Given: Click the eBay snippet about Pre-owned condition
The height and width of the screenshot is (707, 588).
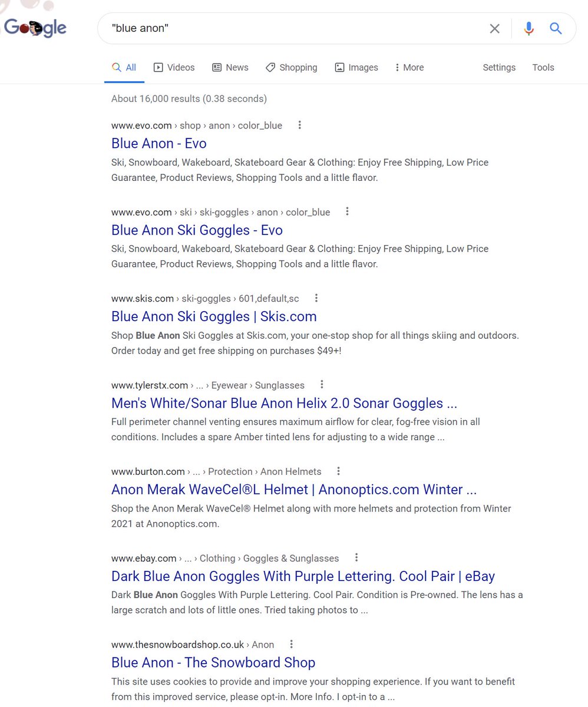Looking at the screenshot, I should click(317, 603).
